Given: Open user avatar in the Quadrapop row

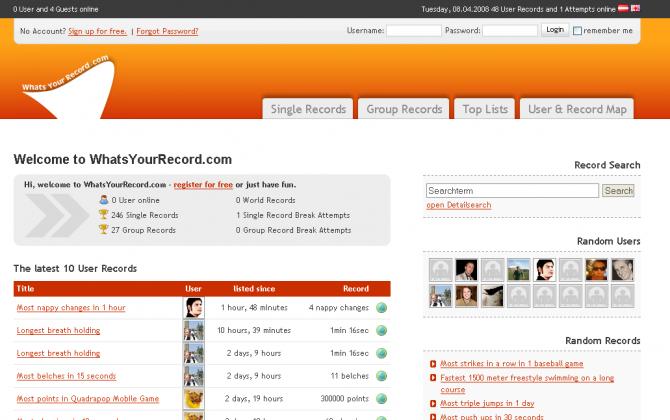Looking at the screenshot, I should [194, 399].
